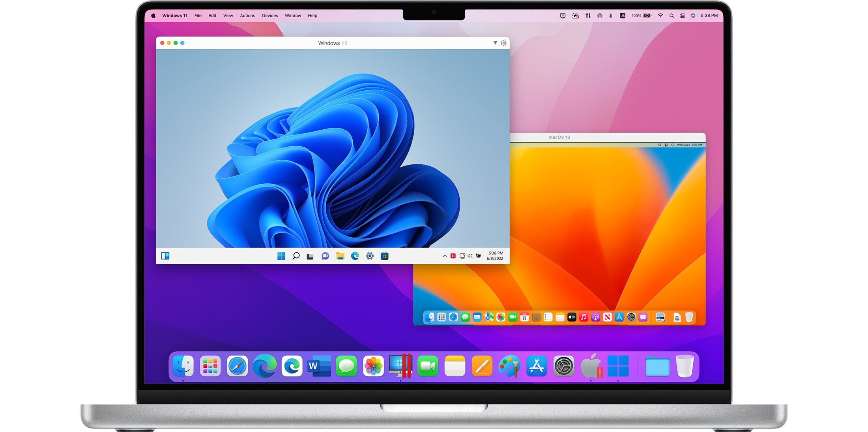The height and width of the screenshot is (432, 868).
Task: Click Windows taskbar Search magnifier
Action: 296,256
